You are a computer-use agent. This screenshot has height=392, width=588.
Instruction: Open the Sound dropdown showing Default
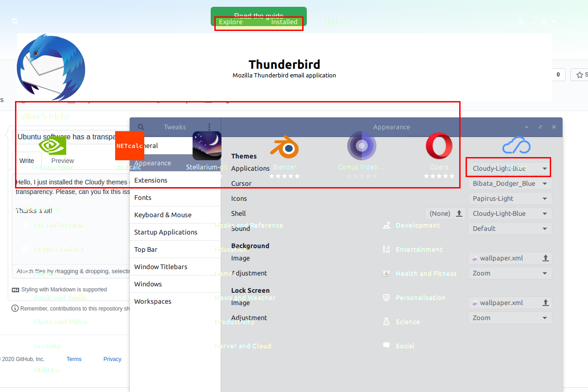[x=510, y=229]
